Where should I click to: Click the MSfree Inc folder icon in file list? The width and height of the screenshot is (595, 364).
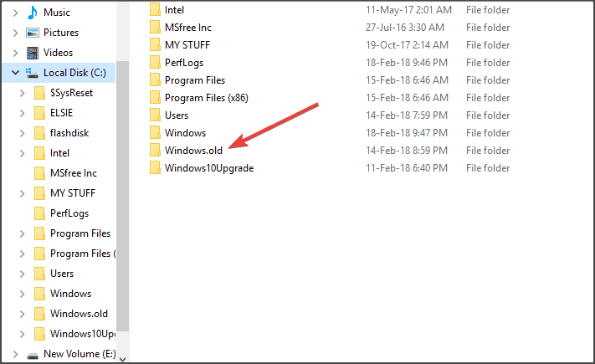tap(155, 28)
